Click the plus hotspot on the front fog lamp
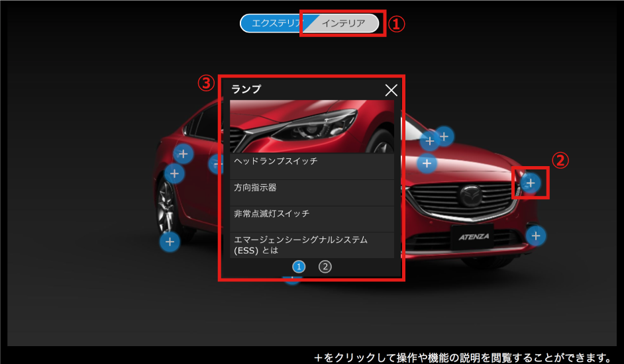The image size is (624, 364). click(x=535, y=235)
